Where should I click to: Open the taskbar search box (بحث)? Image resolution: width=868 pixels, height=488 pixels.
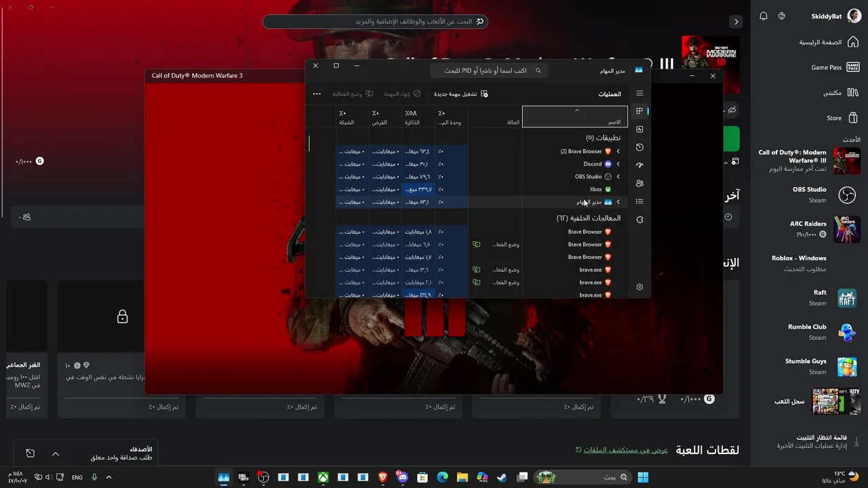click(583, 477)
